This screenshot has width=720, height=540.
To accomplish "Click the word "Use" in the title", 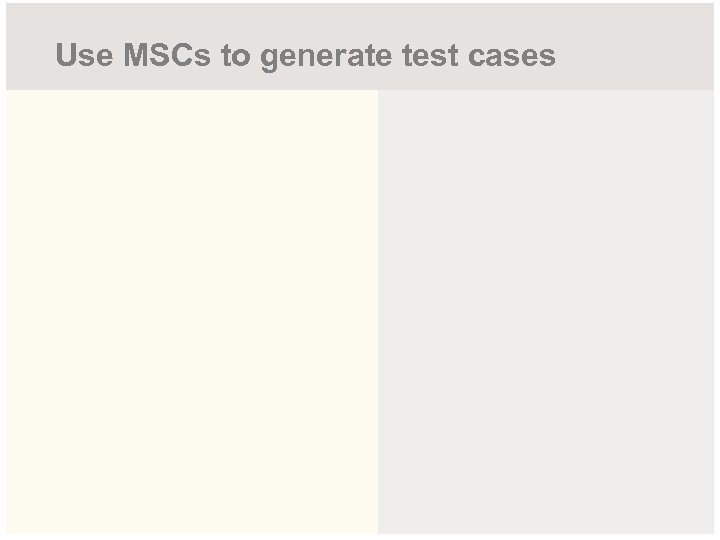I will 84,56.
